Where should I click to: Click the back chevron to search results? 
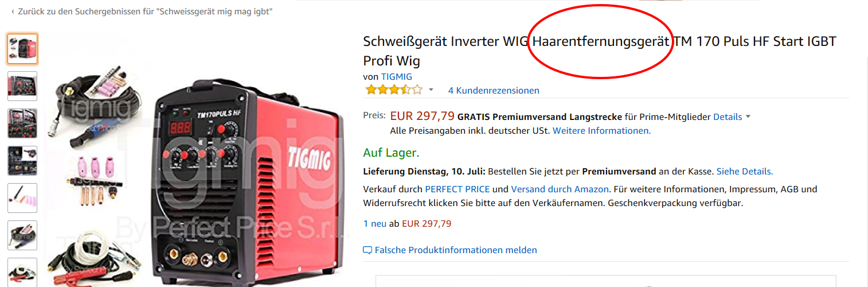tap(13, 11)
